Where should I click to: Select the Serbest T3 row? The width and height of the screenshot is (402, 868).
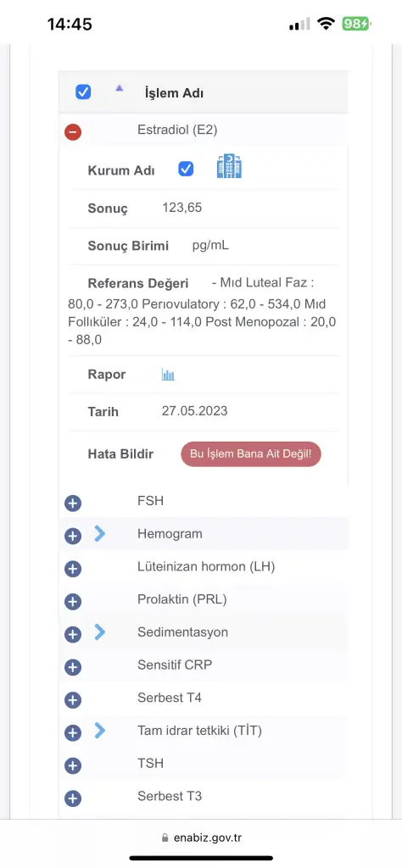point(204,797)
